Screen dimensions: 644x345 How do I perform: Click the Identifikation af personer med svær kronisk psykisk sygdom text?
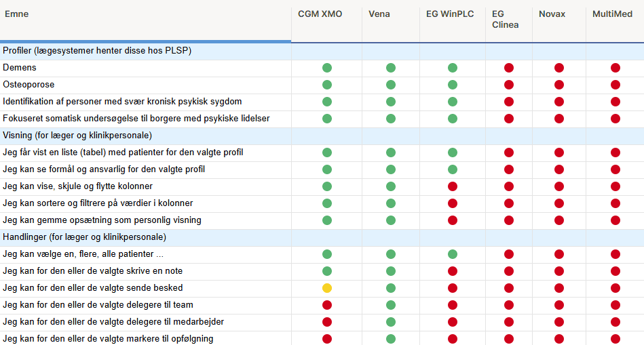122,101
